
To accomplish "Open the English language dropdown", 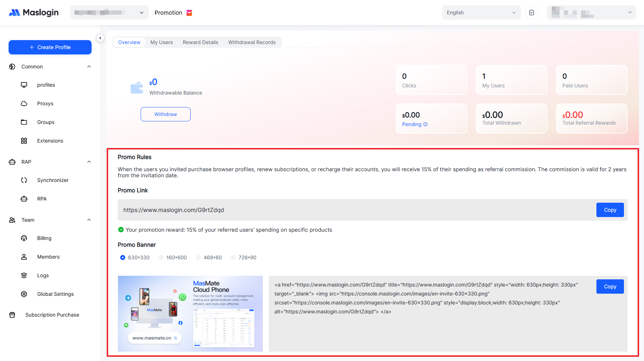I will click(481, 13).
